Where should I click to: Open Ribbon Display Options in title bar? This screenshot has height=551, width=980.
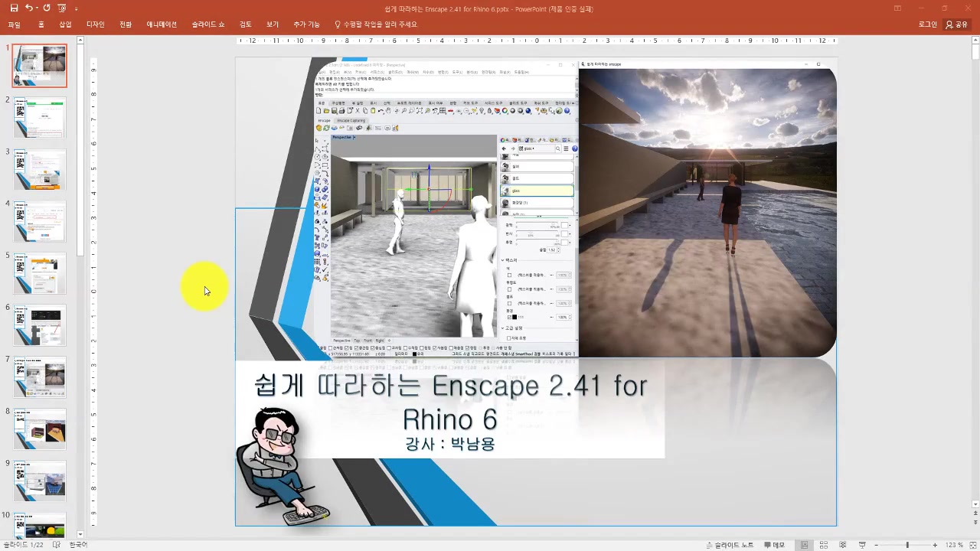coord(897,8)
